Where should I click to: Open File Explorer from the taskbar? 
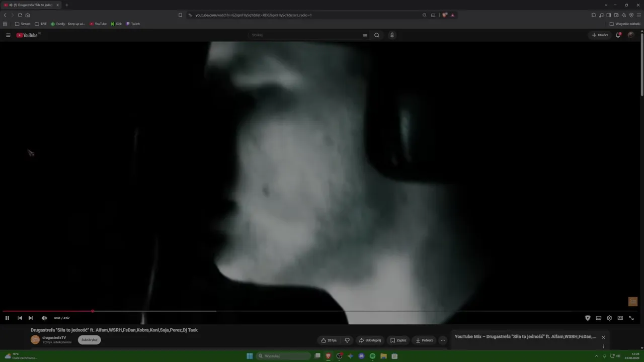click(x=383, y=356)
